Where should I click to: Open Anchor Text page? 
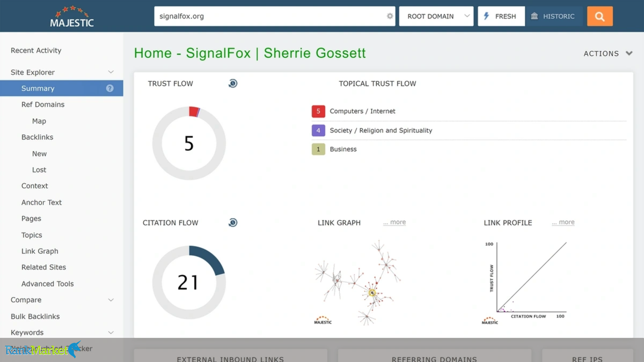pos(41,203)
